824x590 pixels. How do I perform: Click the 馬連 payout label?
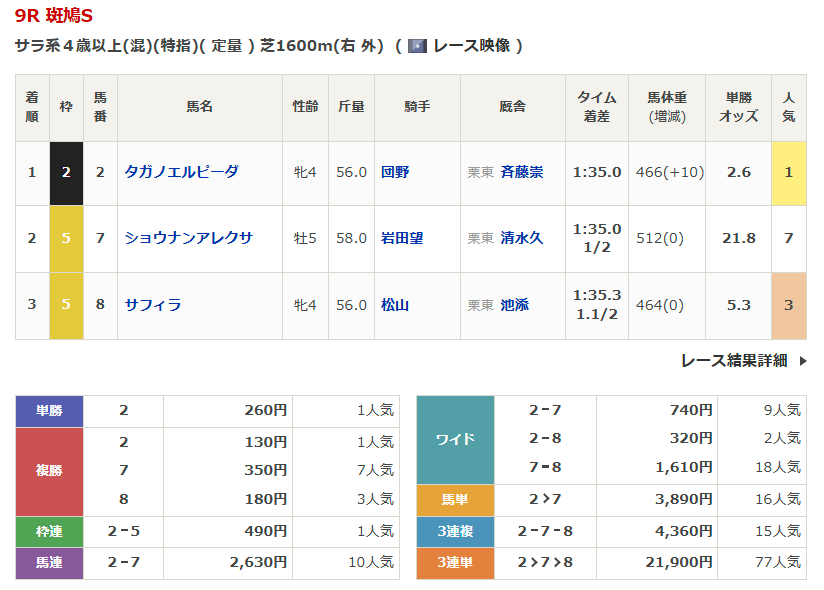[x=49, y=563]
